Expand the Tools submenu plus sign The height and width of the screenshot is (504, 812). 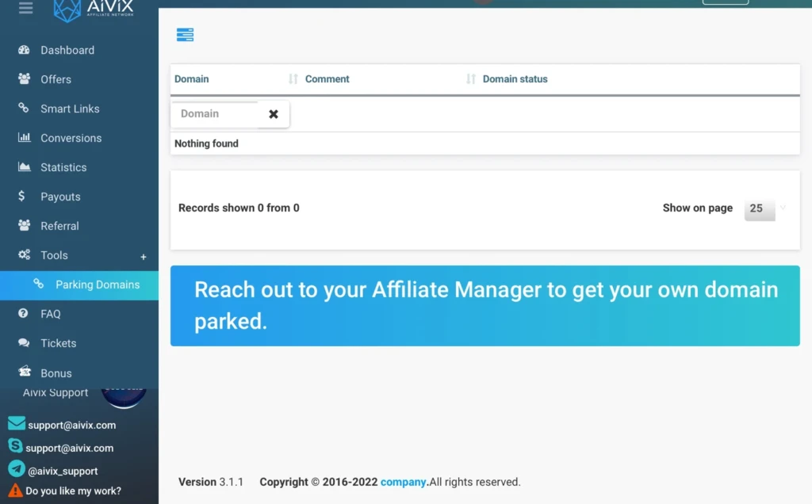(x=143, y=257)
